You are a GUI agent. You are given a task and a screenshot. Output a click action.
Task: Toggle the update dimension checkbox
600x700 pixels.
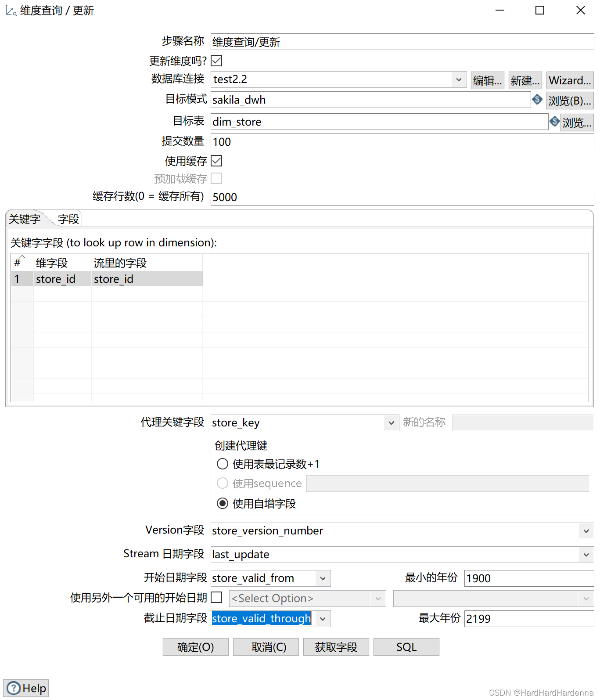click(216, 61)
